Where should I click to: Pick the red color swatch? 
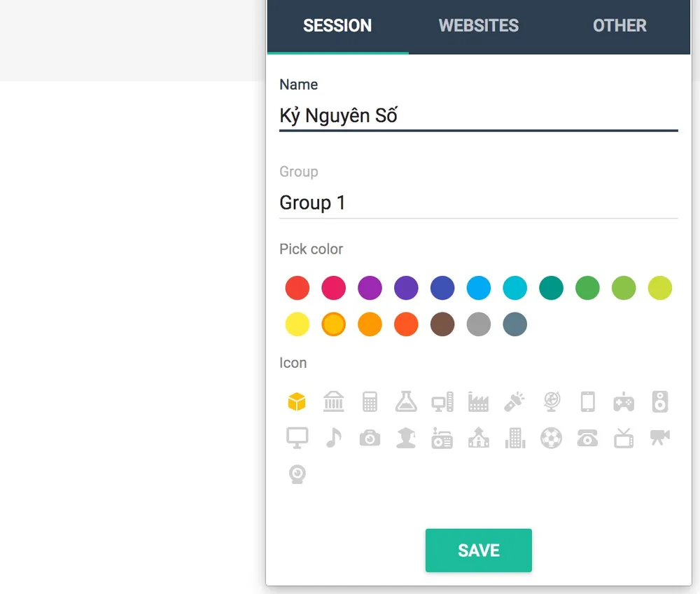click(297, 288)
